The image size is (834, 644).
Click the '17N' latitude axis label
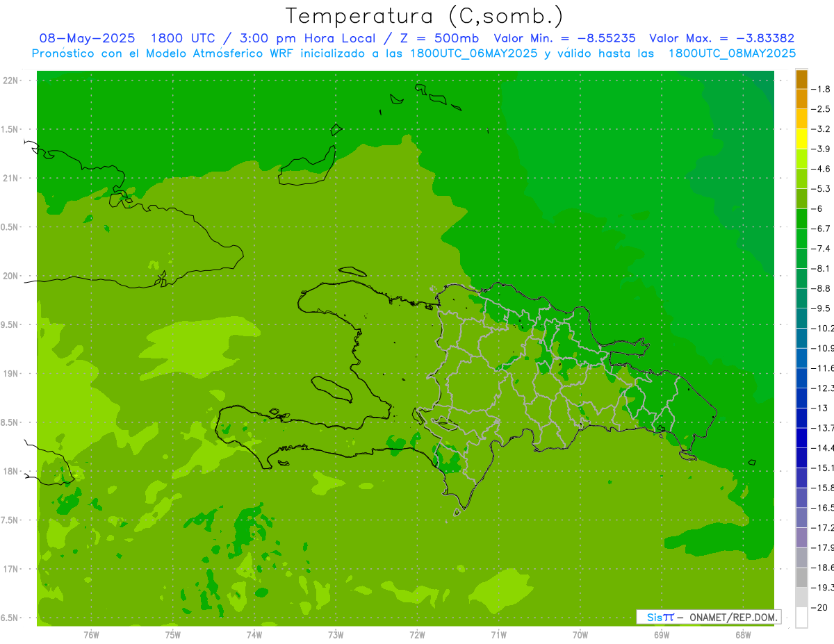click(x=10, y=569)
